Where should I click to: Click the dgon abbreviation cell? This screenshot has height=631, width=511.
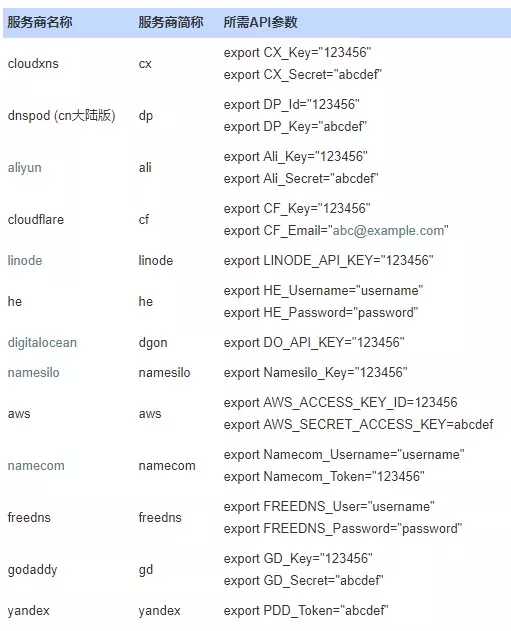[x=153, y=343]
